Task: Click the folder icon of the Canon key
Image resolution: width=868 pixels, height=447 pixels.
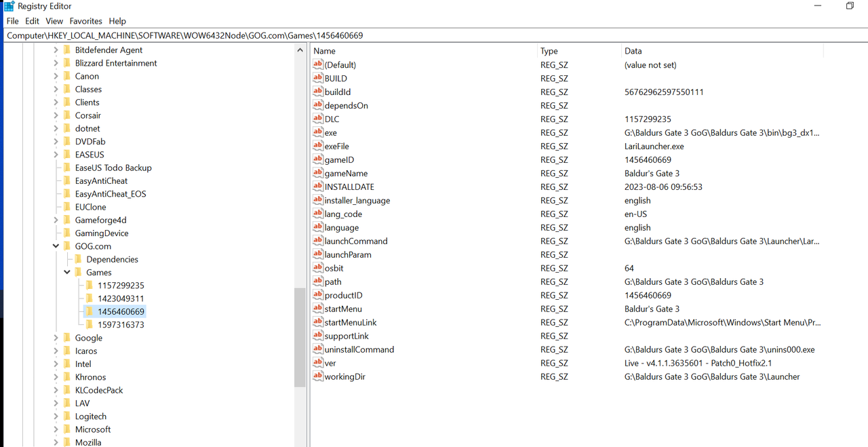Action: click(x=66, y=76)
